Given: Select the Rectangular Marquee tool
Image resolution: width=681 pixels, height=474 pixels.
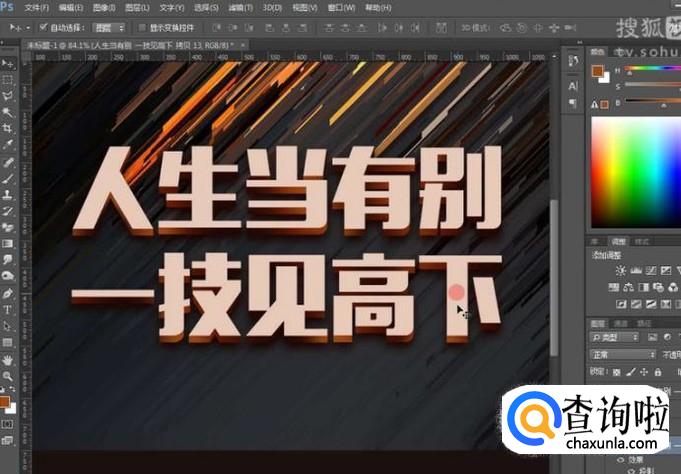Looking at the screenshot, I should [7, 80].
